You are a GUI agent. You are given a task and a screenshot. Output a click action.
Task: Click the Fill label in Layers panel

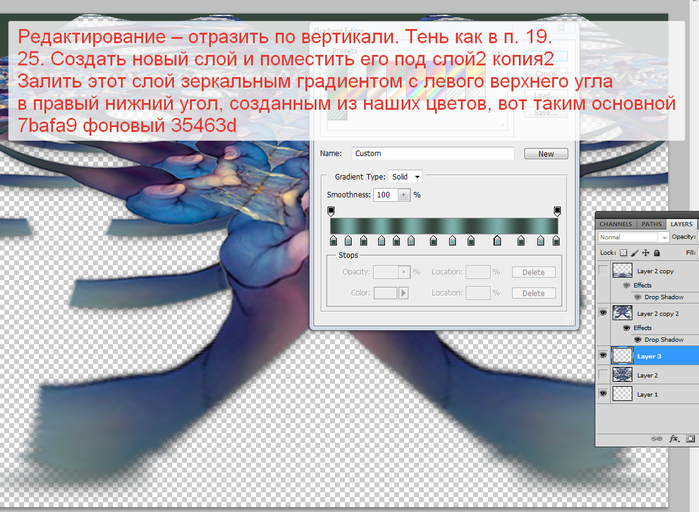(691, 253)
